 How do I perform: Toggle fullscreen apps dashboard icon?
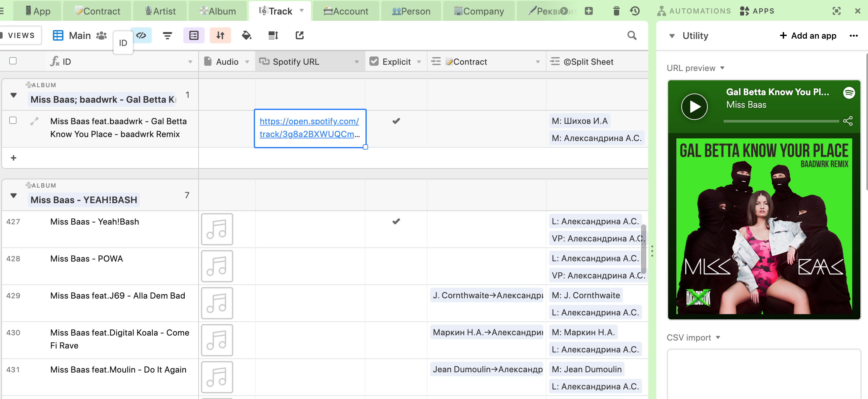coord(836,11)
